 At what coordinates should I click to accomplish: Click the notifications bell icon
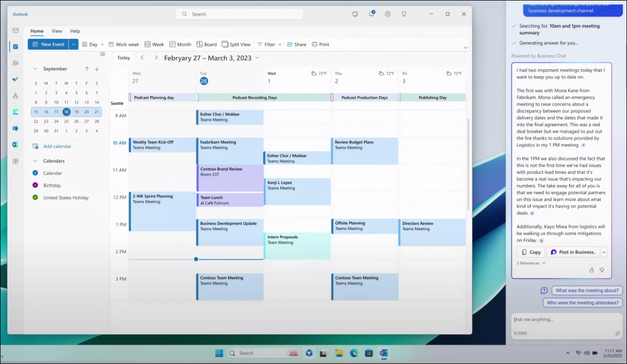point(372,14)
